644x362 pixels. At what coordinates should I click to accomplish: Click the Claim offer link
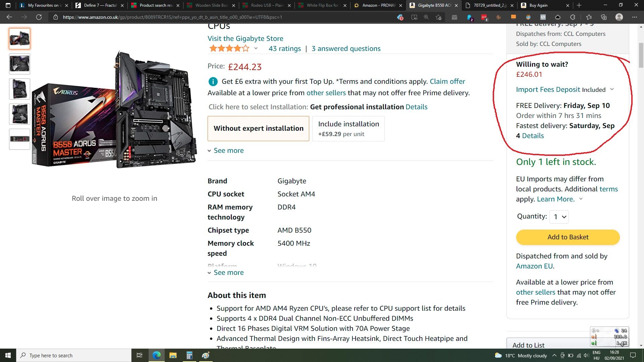click(447, 81)
